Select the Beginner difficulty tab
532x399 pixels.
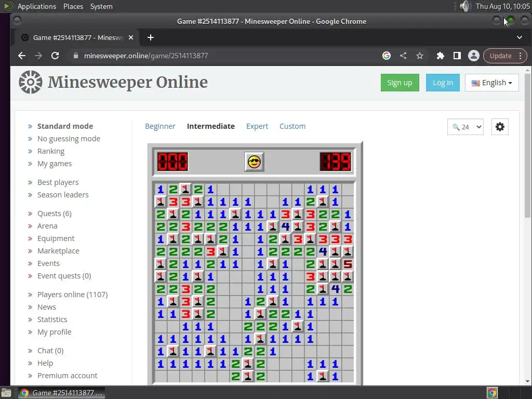[x=160, y=126]
